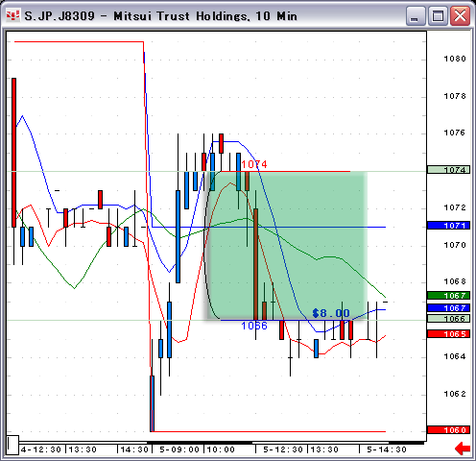This screenshot has height=461, width=476.
Task: Minimize the Mitsui Trust Holdings chart window
Action: point(415,15)
